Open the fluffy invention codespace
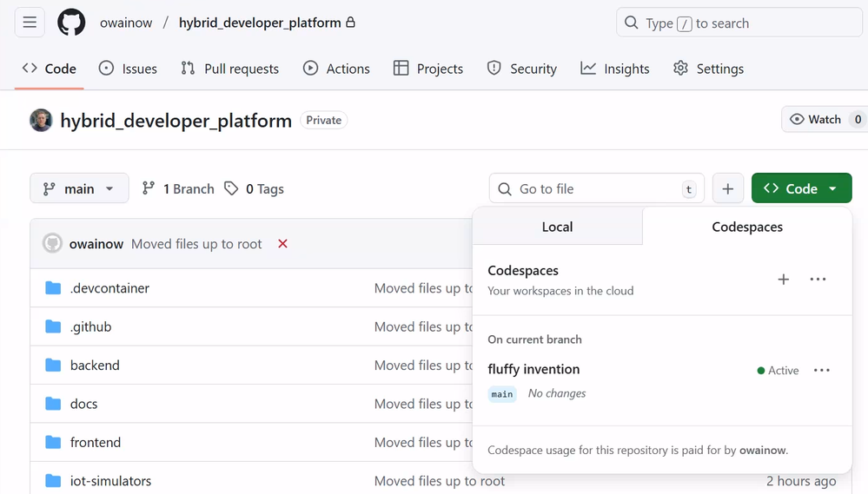This screenshot has height=494, width=868. (x=533, y=369)
